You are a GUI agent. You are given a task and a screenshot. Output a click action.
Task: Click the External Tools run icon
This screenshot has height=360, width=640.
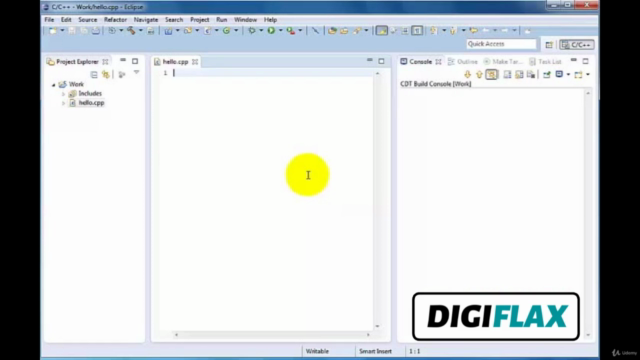pos(291,31)
